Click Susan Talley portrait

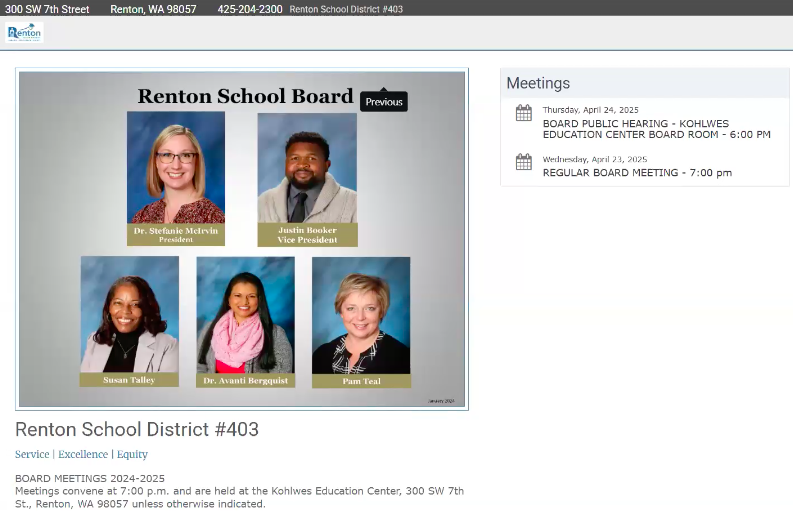coord(129,314)
